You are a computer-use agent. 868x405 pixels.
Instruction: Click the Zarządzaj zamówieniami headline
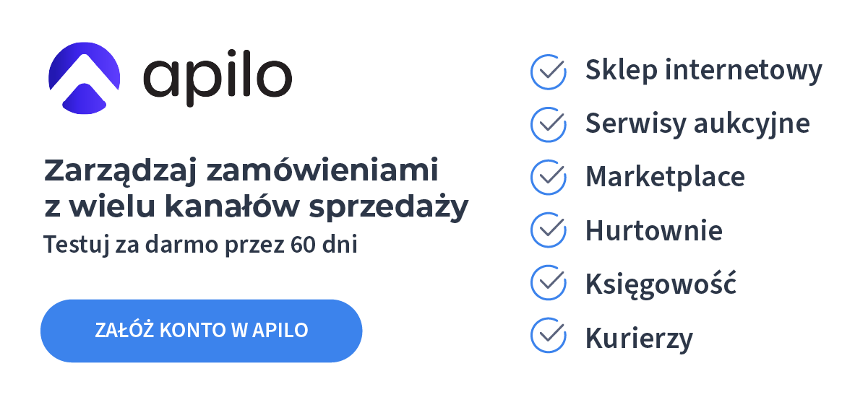click(241, 171)
